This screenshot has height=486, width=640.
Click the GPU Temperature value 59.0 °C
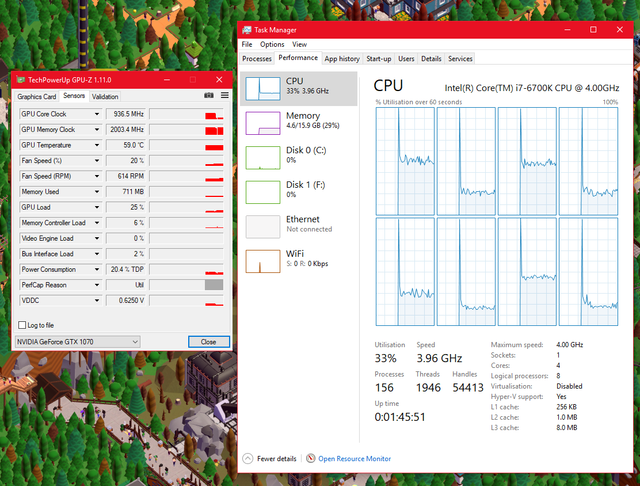click(x=126, y=145)
